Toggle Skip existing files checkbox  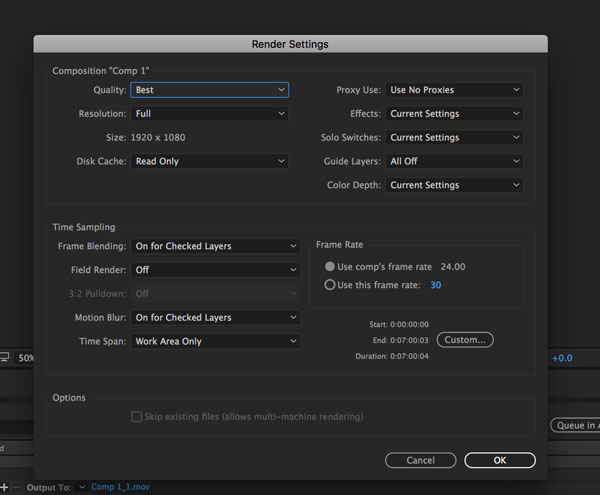(137, 417)
